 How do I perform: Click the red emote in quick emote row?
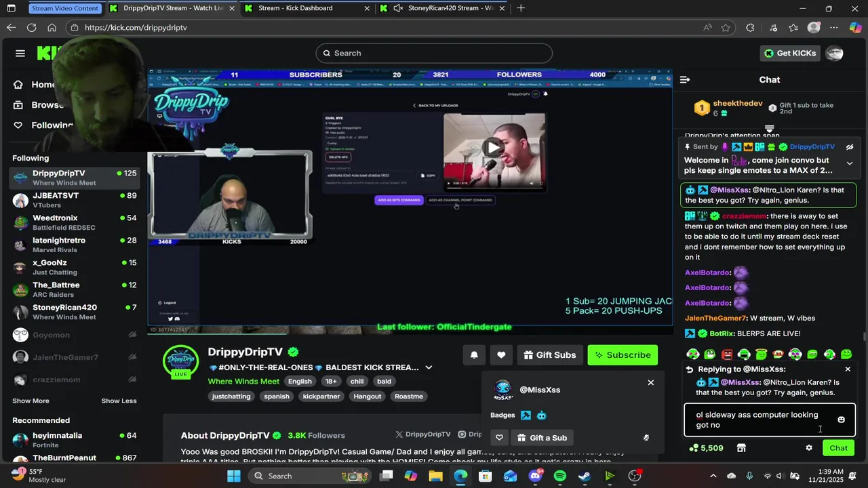pos(727,354)
